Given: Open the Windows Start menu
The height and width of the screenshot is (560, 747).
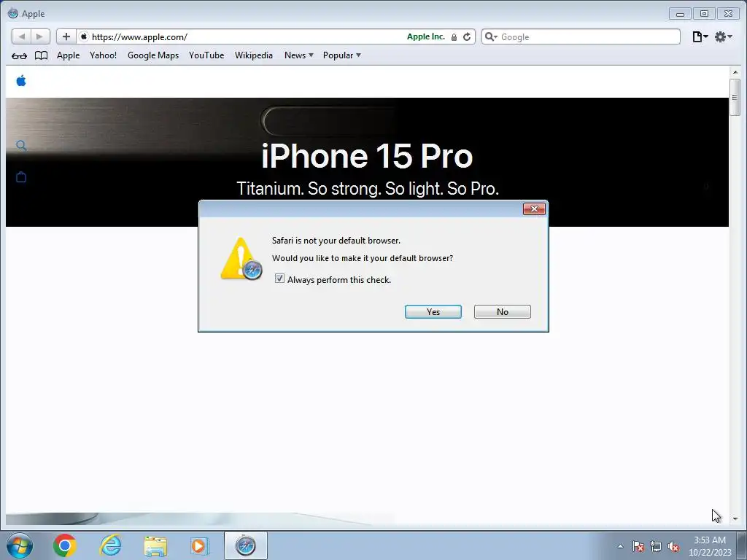Looking at the screenshot, I should tap(20, 545).
